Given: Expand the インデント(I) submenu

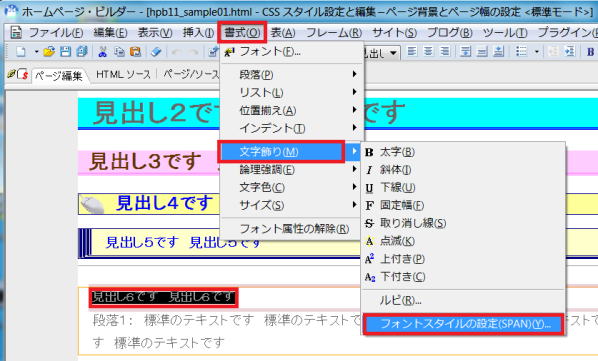Looking at the screenshot, I should point(292,128).
